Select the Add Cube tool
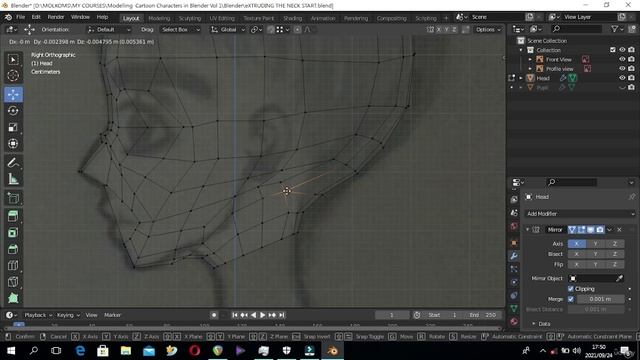This screenshot has width=640, height=360. point(13,198)
